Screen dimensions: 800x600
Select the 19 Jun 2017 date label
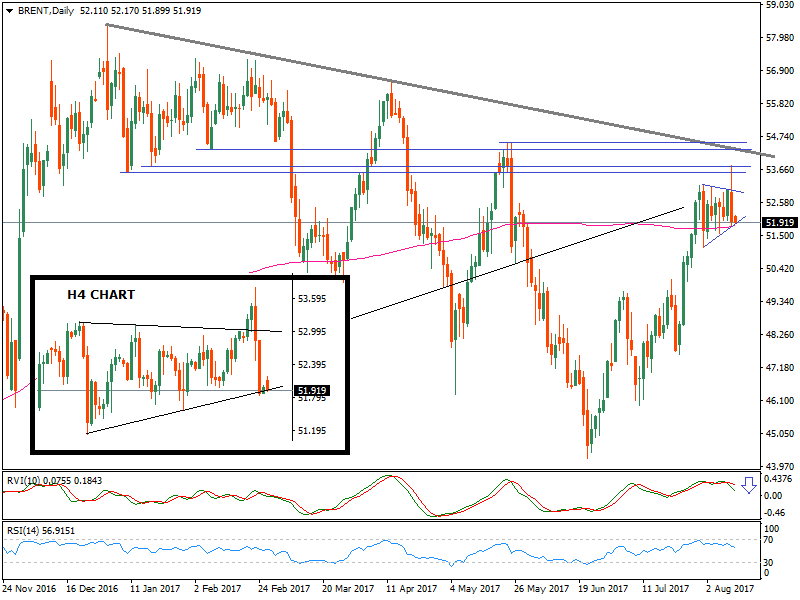click(604, 589)
